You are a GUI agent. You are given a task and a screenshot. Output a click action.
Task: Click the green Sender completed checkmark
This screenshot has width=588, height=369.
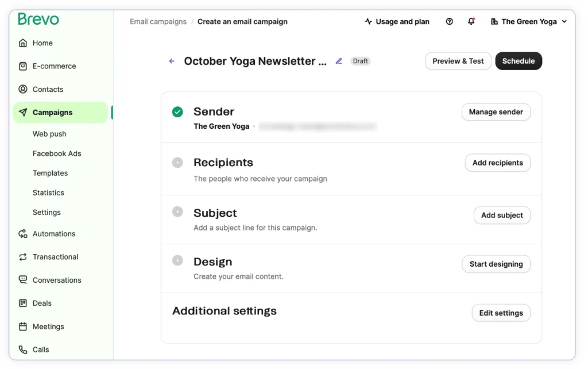(x=177, y=112)
